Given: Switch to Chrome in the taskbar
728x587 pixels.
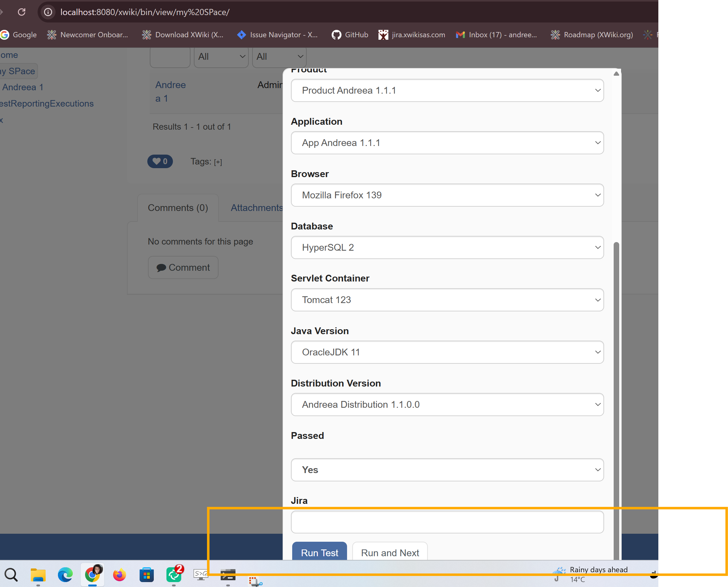Looking at the screenshot, I should click(x=92, y=574).
